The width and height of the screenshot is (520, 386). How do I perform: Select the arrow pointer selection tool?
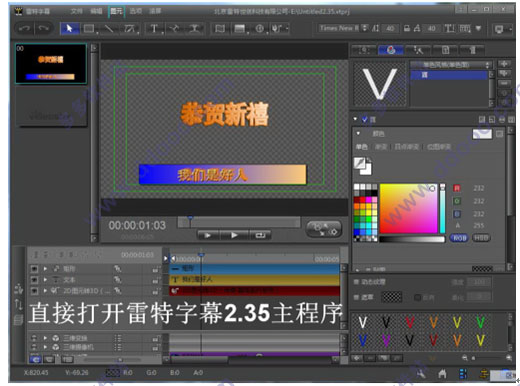click(x=69, y=29)
